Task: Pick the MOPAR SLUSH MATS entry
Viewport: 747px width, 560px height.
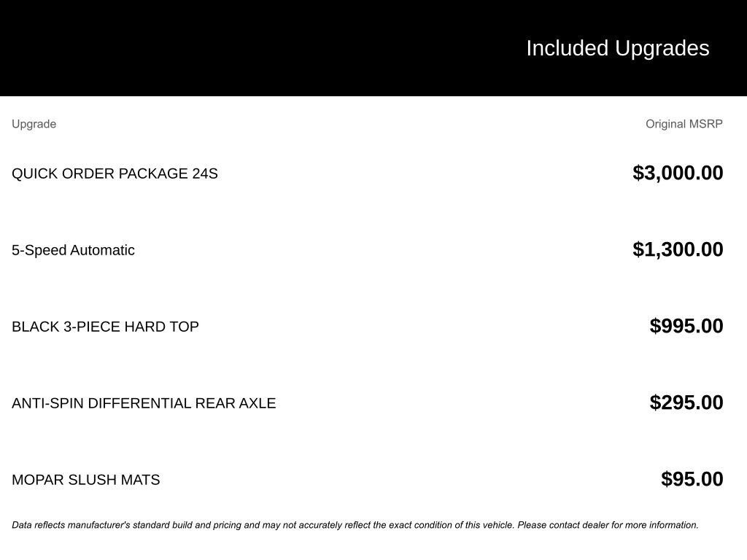Action: pos(85,480)
